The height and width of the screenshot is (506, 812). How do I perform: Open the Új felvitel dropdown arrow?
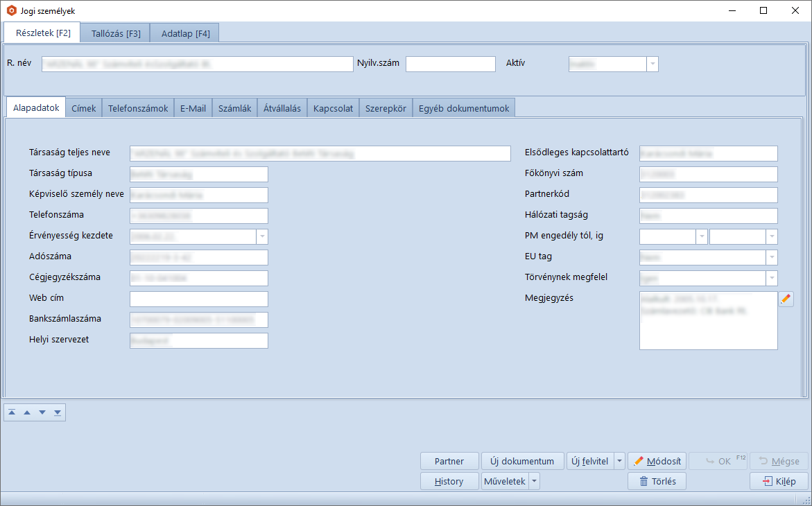click(x=619, y=461)
